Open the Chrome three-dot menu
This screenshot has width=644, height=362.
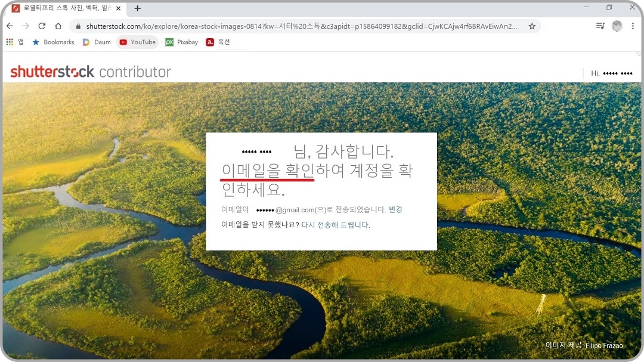[633, 26]
